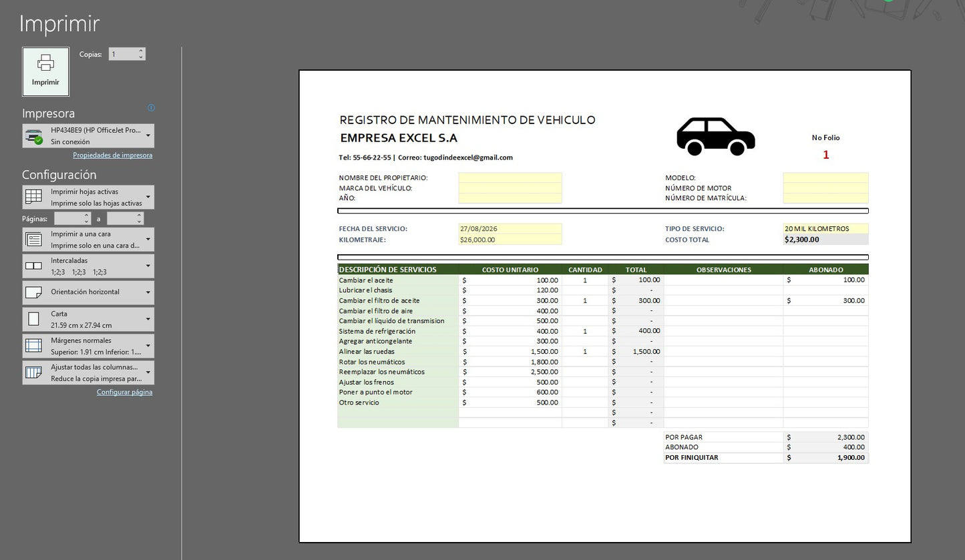The width and height of the screenshot is (965, 560).
Task: Click the Copias number field
Action: (x=123, y=54)
